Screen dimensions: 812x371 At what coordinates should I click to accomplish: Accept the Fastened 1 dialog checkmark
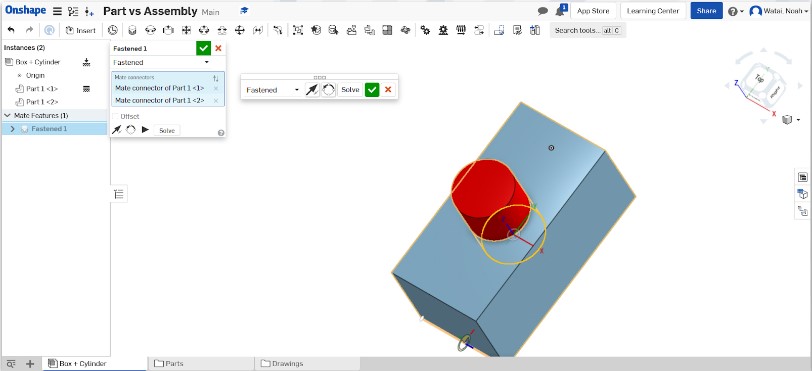(x=204, y=48)
